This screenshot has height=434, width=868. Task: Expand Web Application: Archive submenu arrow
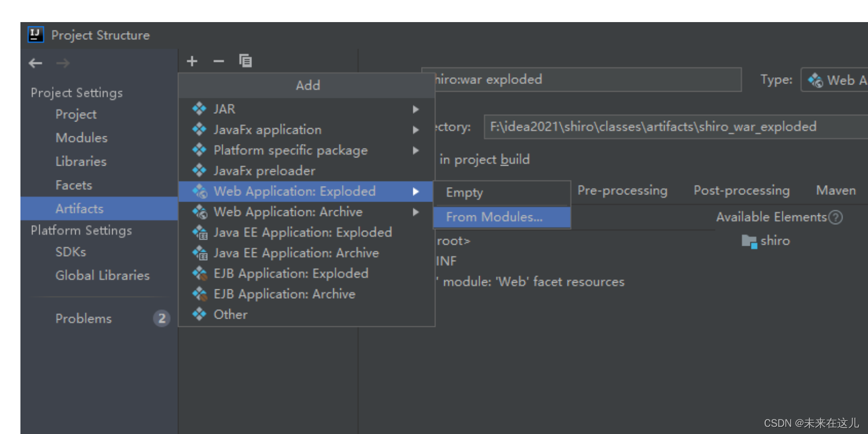click(415, 212)
